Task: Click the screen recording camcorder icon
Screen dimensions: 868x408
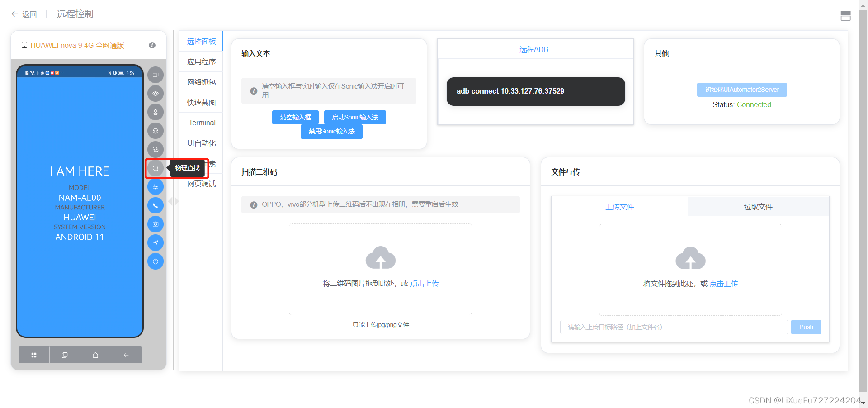Action: click(155, 75)
